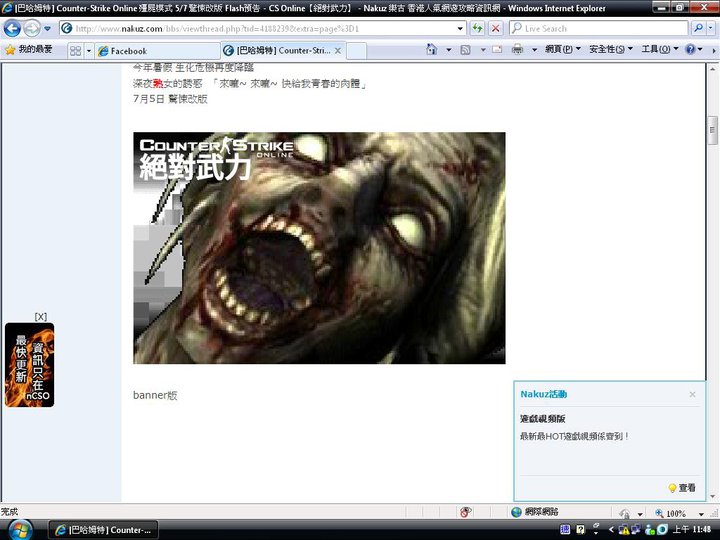Image resolution: width=720 pixels, height=540 pixels.
Task: Click the Counter-Strike Online zombie banner image
Action: [319, 248]
